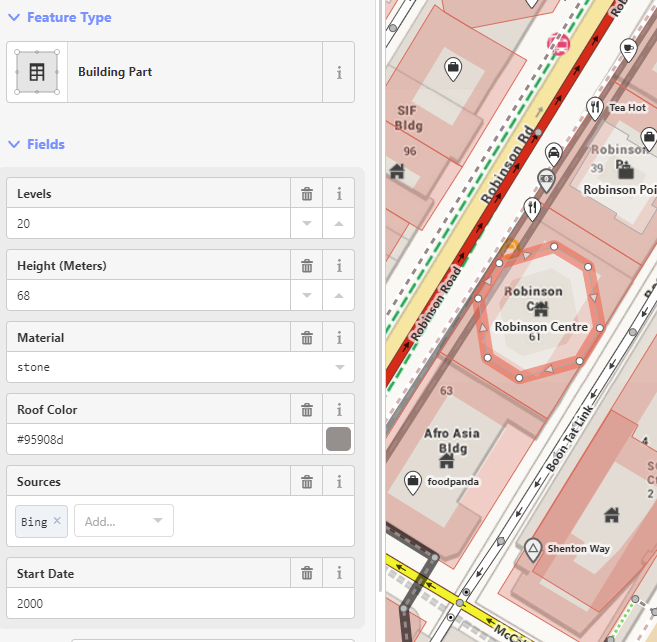The height and width of the screenshot is (642, 657).
Task: Click the Robinson Centre label
Action: pyautogui.click(x=541, y=327)
